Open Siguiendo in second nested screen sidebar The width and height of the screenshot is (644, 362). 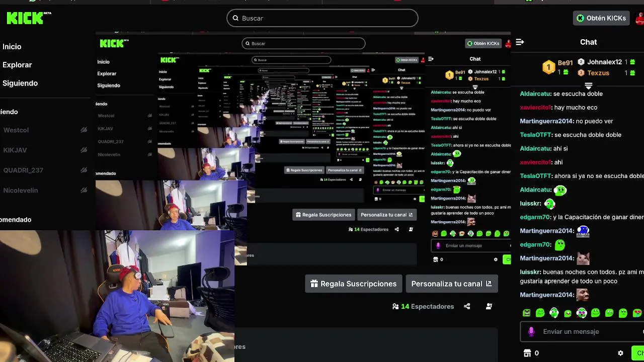pyautogui.click(x=109, y=85)
